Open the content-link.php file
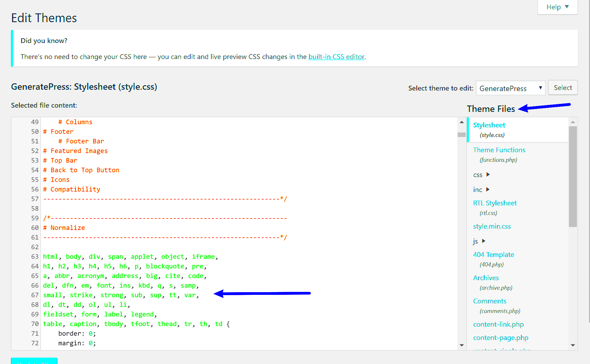The image size is (590, 364). 498,324
